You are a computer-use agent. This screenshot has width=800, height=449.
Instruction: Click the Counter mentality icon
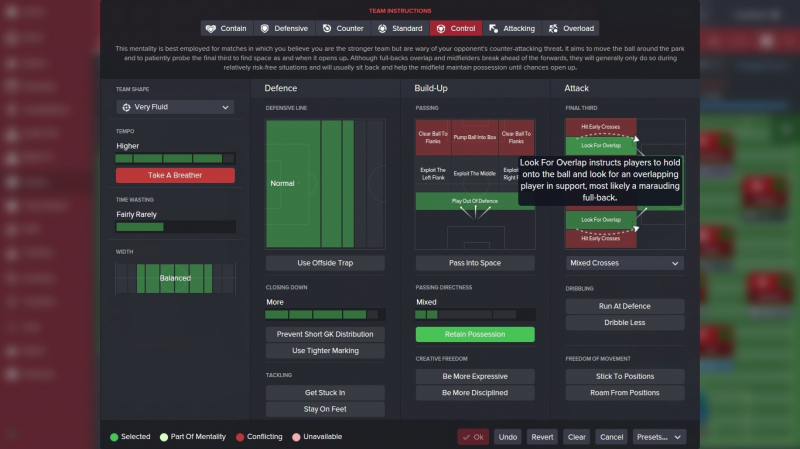(x=327, y=29)
